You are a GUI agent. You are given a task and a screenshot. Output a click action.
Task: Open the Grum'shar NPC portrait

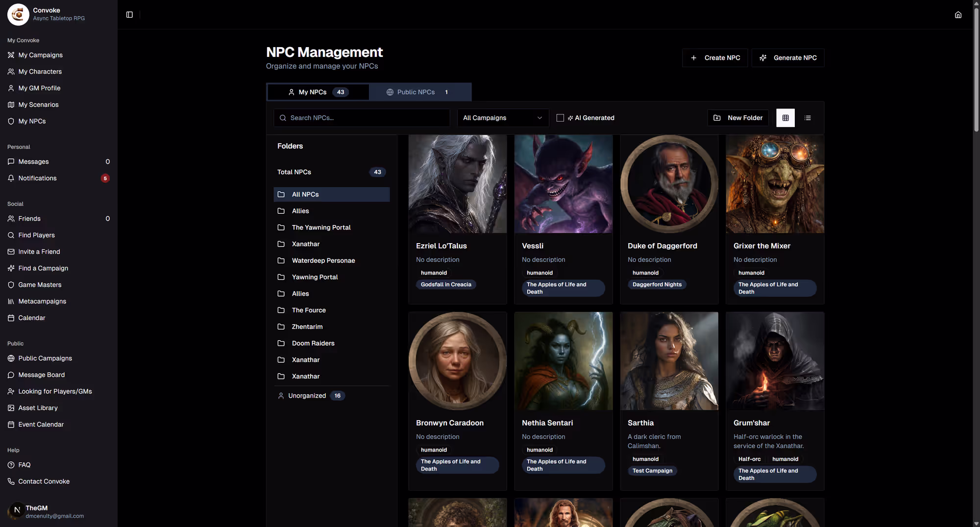(x=775, y=361)
